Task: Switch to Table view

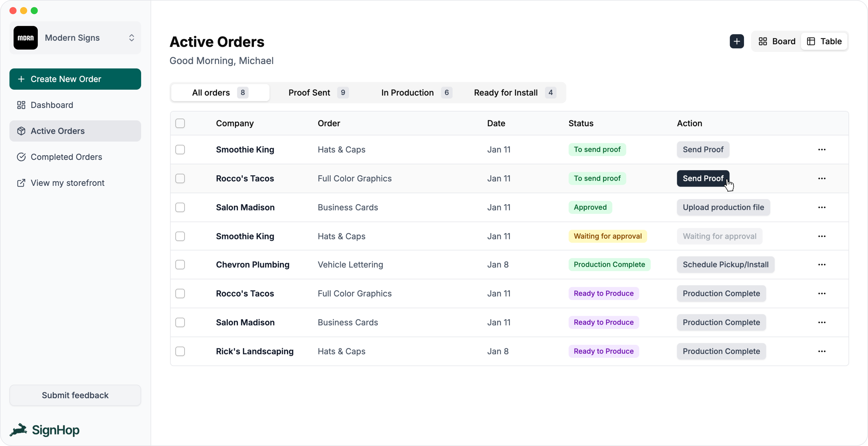Action: (825, 41)
